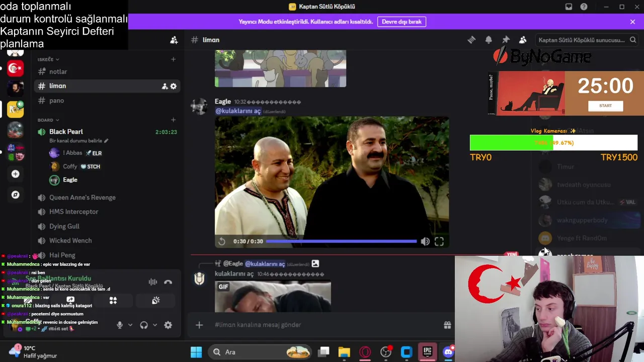Join the Dying Gull voice channel
The width and height of the screenshot is (644, 362).
[x=107, y=226]
